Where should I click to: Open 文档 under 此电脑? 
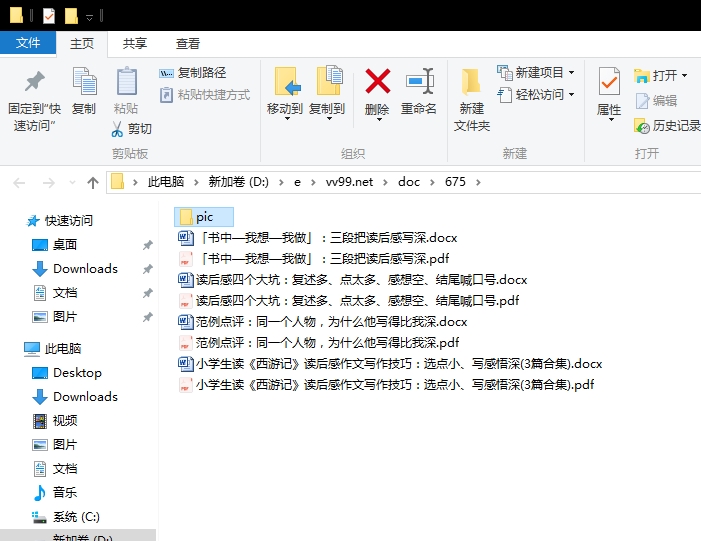(55, 469)
